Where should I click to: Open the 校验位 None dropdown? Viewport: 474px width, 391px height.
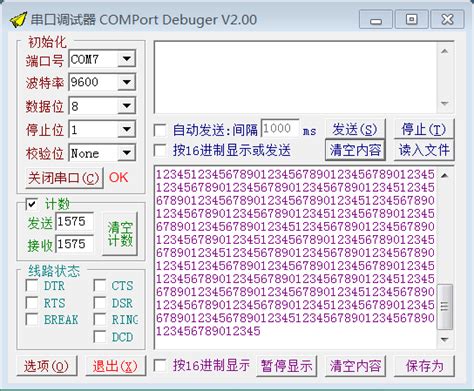[127, 153]
